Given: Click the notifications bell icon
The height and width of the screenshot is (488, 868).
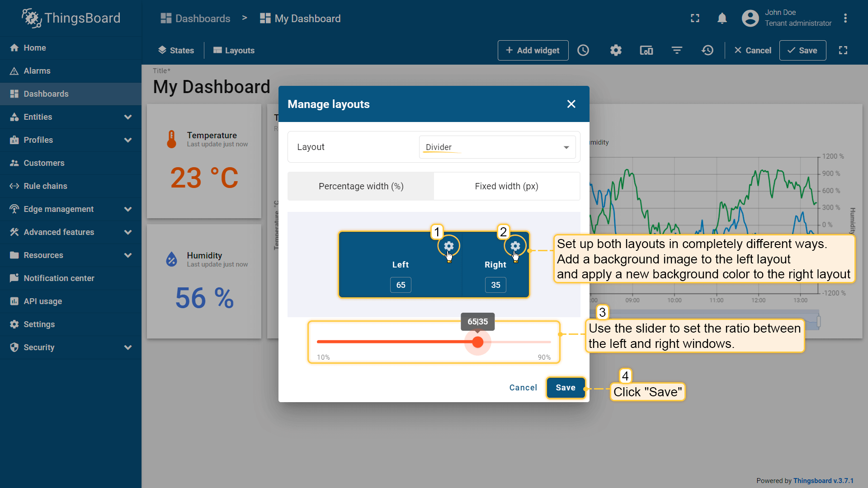Looking at the screenshot, I should click(722, 19).
